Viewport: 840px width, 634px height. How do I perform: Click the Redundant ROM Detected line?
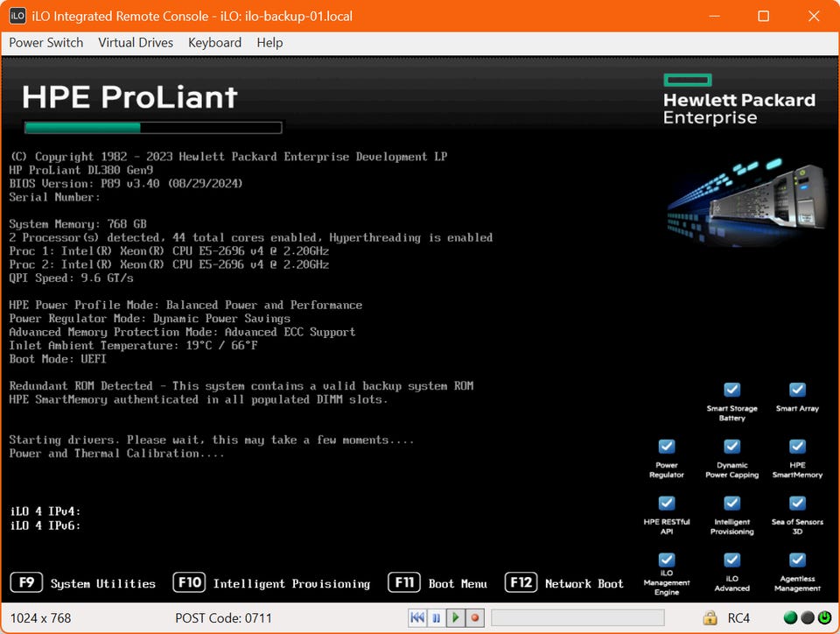pos(241,386)
